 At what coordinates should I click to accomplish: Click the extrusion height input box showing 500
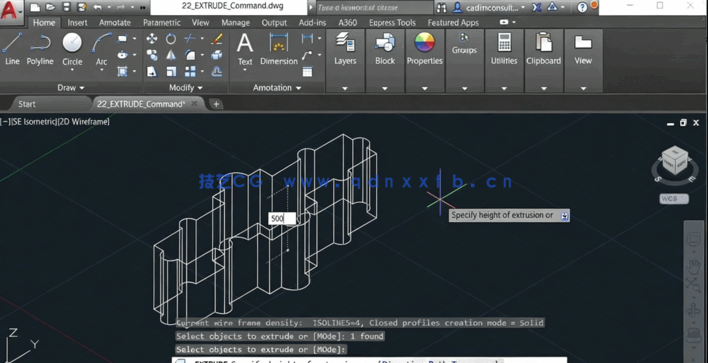(282, 219)
